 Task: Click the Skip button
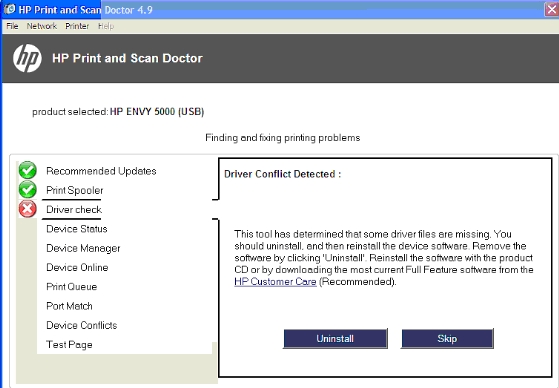(447, 338)
